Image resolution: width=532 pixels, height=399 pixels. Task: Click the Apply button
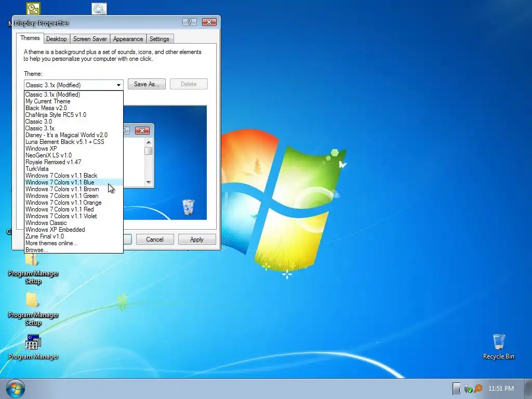(197, 239)
